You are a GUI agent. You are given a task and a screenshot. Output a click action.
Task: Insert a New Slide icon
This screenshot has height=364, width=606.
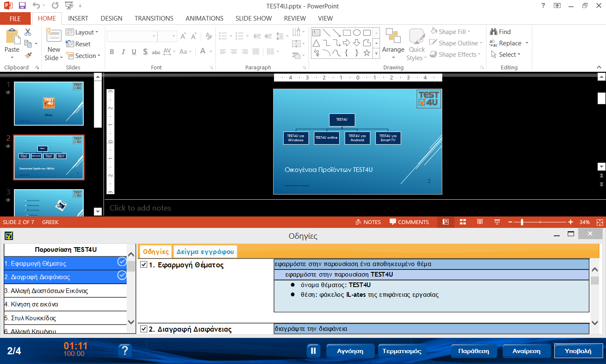point(53,36)
